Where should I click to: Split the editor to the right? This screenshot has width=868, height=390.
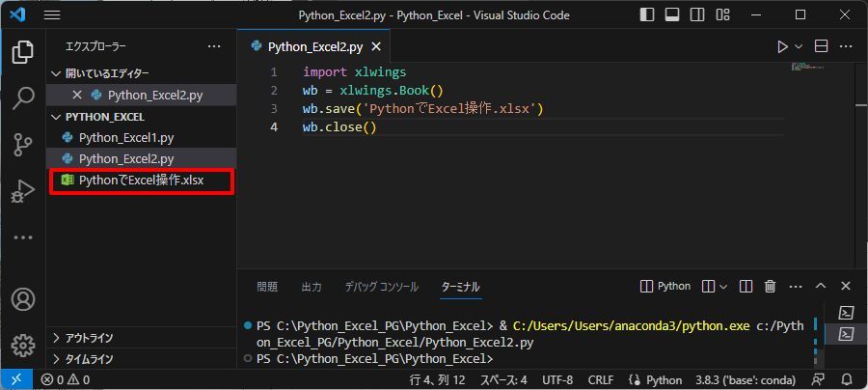tap(822, 46)
